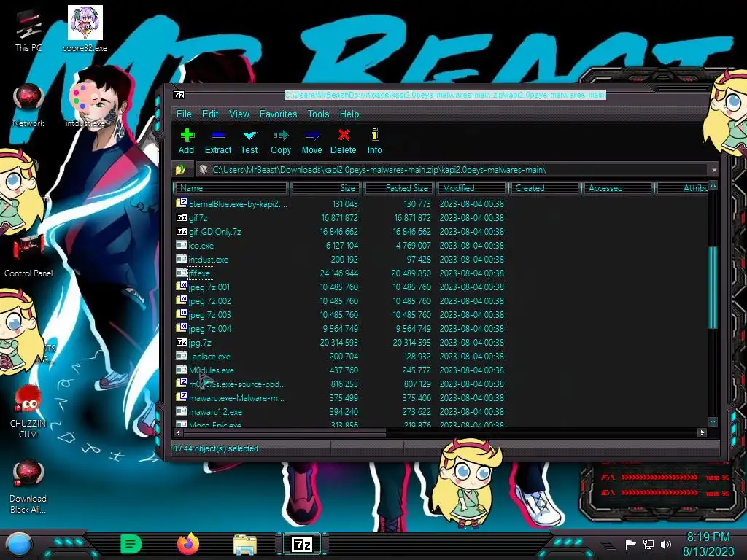Viewport: 747px width, 560px height.
Task: Open the Info tool
Action: click(374, 141)
